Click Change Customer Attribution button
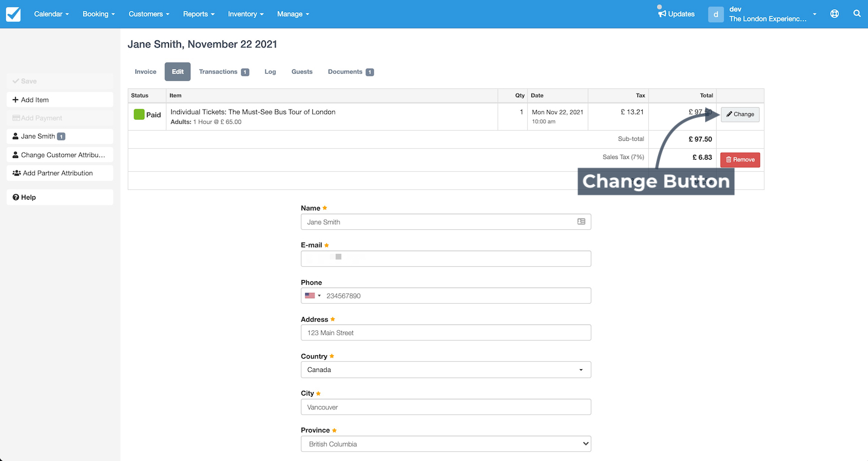Image resolution: width=868 pixels, height=461 pixels. click(60, 155)
